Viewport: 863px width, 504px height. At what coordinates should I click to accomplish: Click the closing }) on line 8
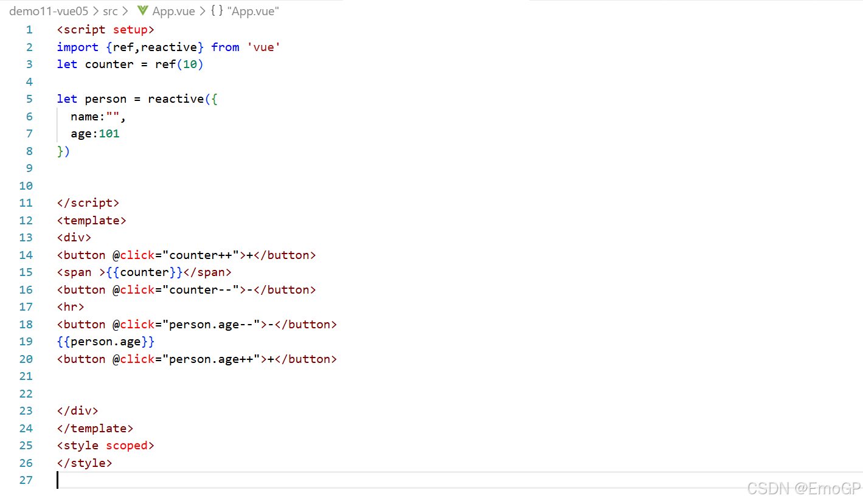point(64,151)
